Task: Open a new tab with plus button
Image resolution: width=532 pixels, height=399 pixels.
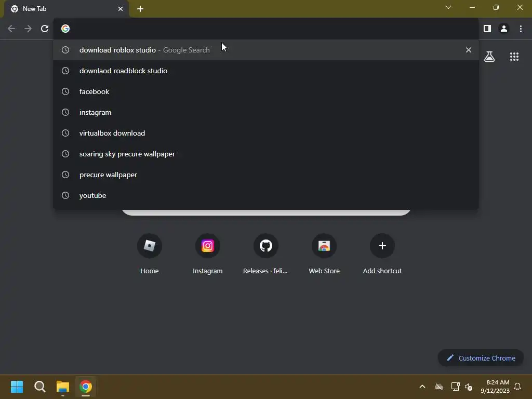Action: (140, 9)
